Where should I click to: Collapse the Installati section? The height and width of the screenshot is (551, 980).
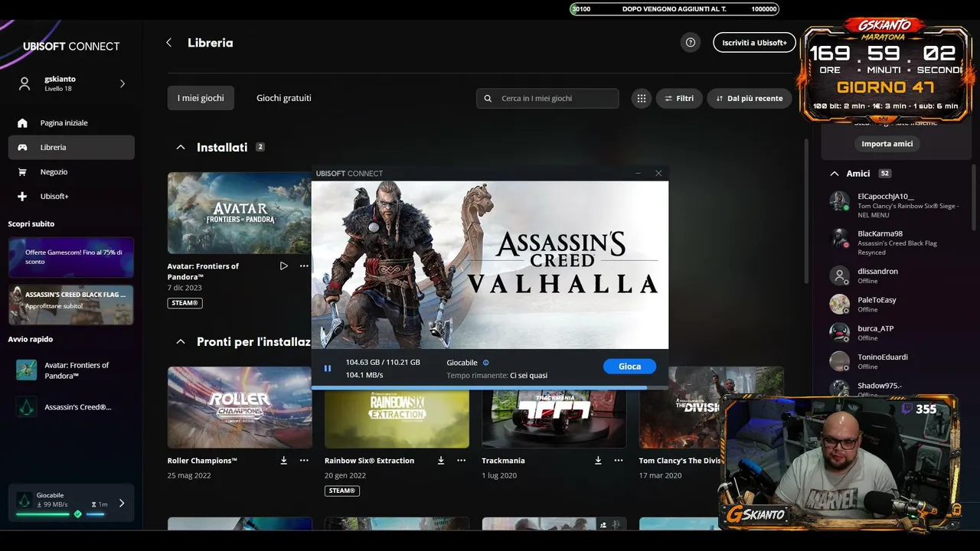(181, 147)
